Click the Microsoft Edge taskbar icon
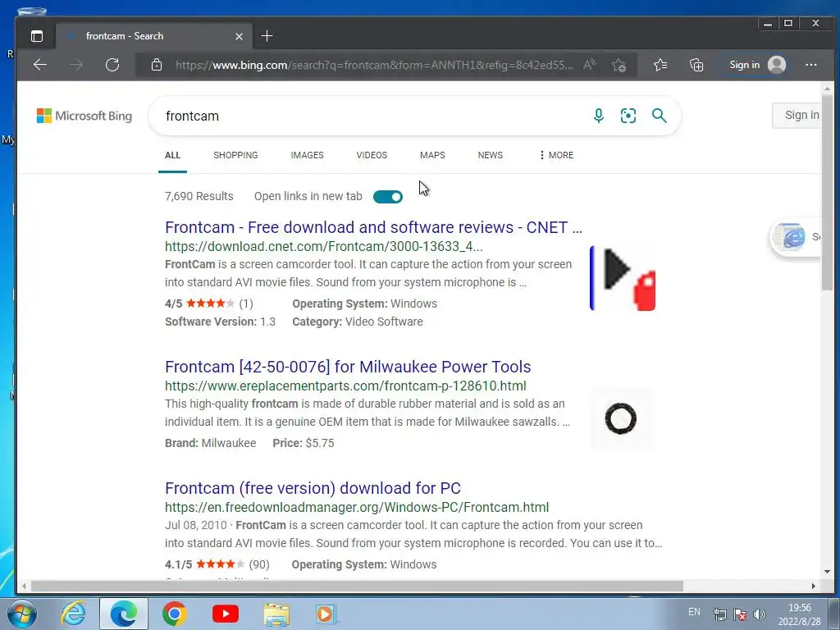Image resolution: width=840 pixels, height=630 pixels. coord(124,614)
